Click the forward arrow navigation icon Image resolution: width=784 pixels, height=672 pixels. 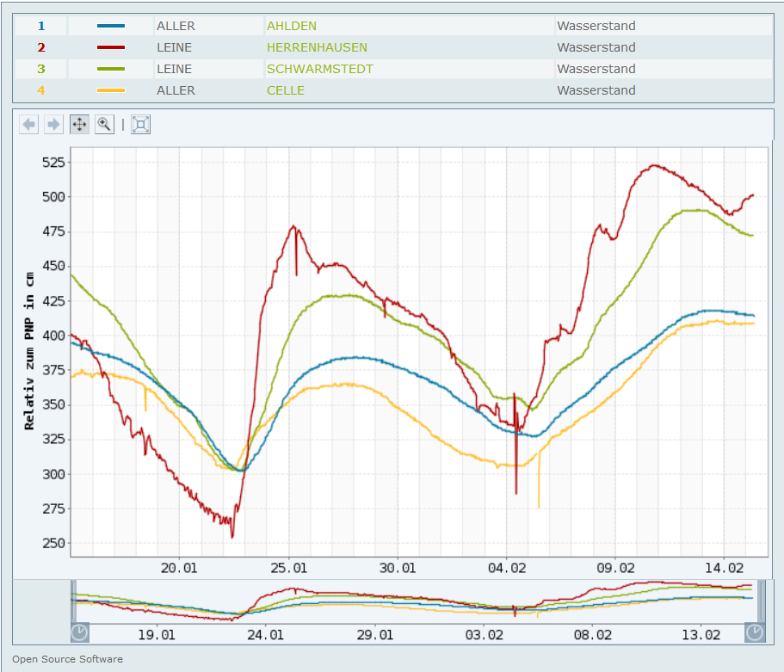(x=53, y=125)
